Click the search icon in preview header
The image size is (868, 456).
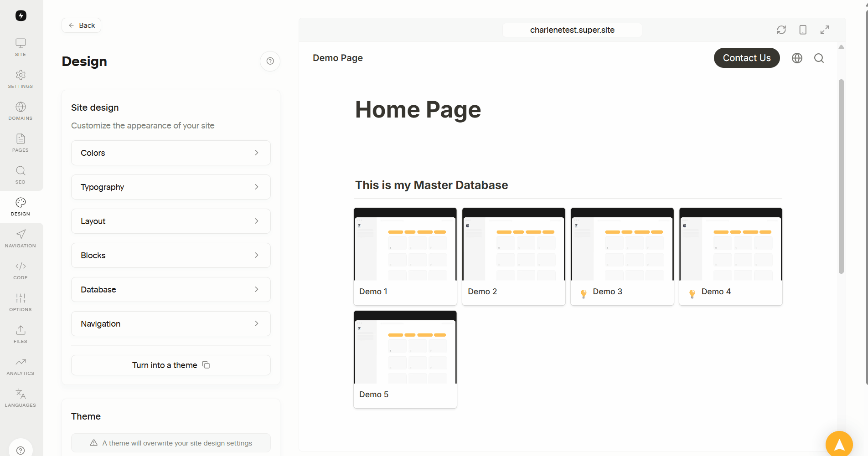click(819, 58)
